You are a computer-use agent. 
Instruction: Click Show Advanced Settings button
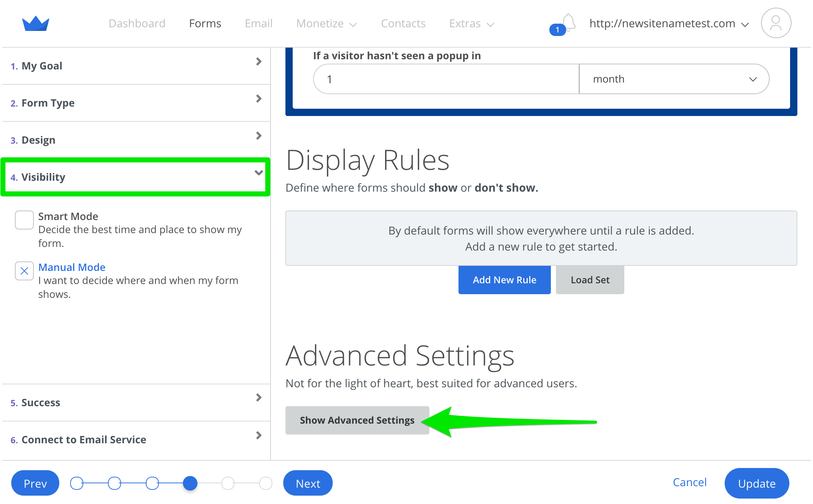point(357,420)
